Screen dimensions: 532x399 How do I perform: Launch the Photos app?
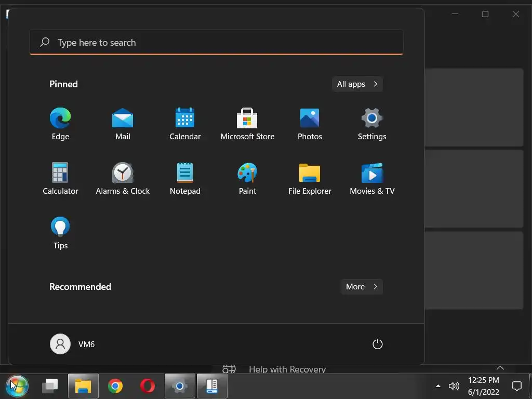point(310,124)
